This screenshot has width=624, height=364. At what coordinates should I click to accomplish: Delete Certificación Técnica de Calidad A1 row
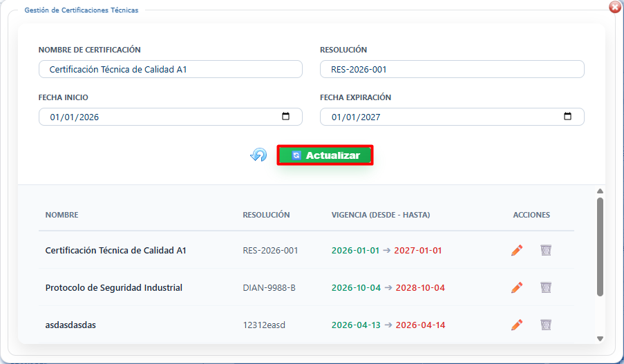click(546, 250)
